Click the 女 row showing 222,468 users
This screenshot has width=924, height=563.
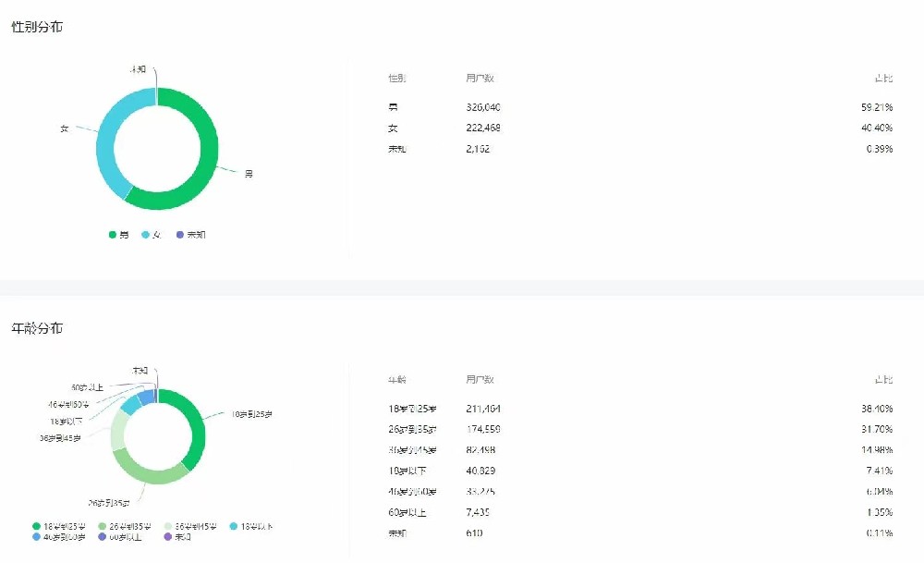click(640, 128)
